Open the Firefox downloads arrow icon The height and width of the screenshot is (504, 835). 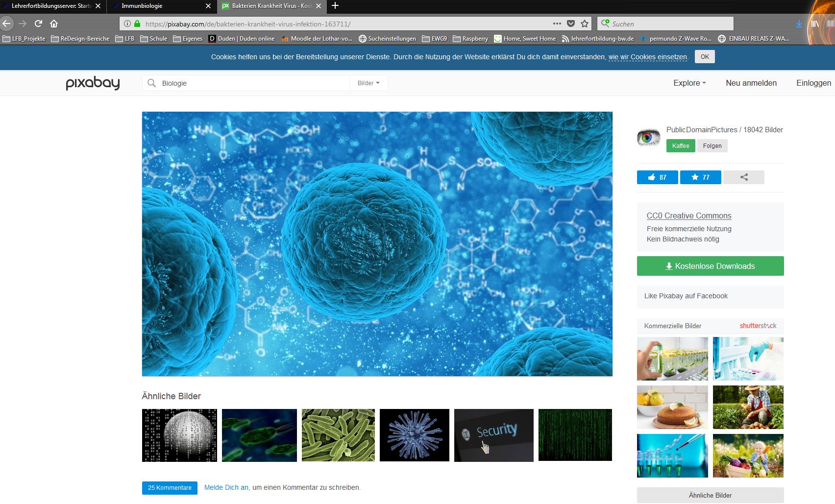[x=799, y=24]
